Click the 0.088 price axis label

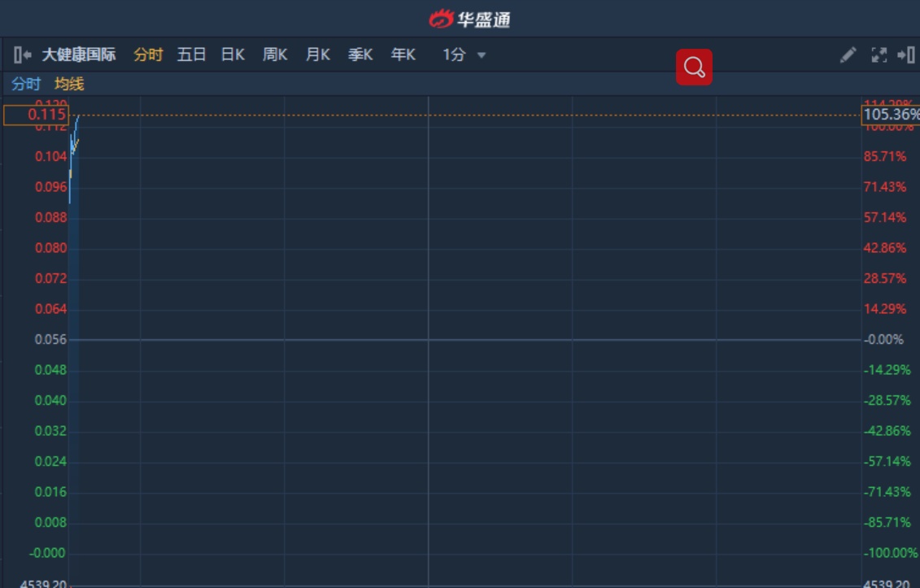[x=50, y=218]
